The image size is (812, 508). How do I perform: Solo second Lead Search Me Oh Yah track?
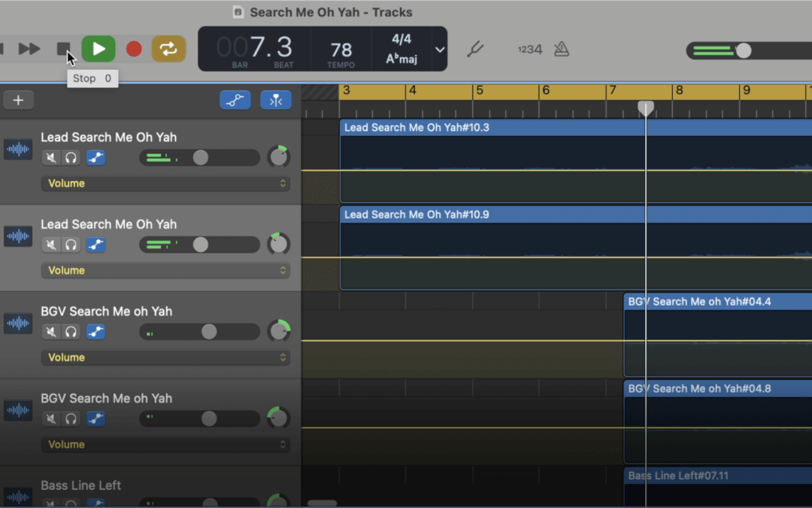71,245
